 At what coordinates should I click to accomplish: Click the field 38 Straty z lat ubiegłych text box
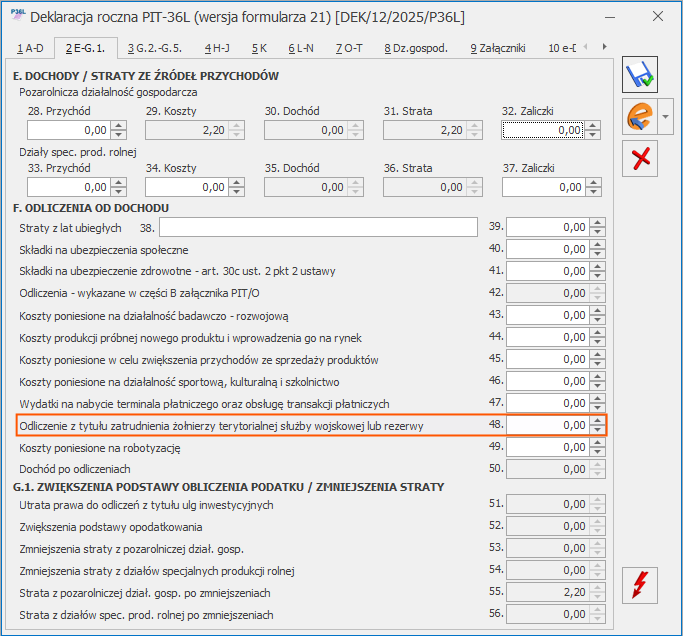[x=318, y=227]
